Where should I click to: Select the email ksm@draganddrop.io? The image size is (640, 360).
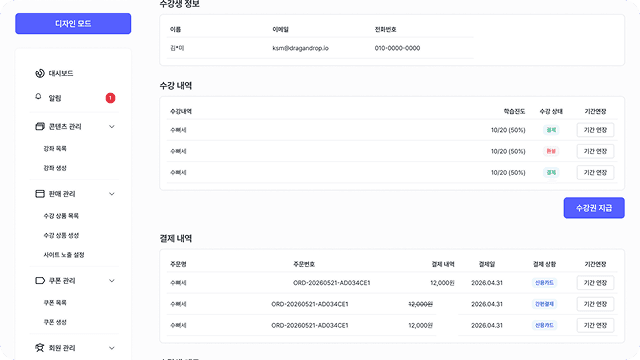click(x=300, y=48)
